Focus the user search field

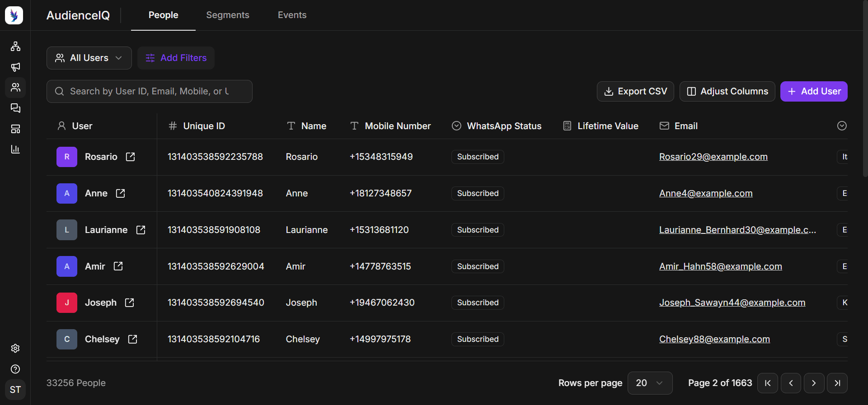coord(150,91)
